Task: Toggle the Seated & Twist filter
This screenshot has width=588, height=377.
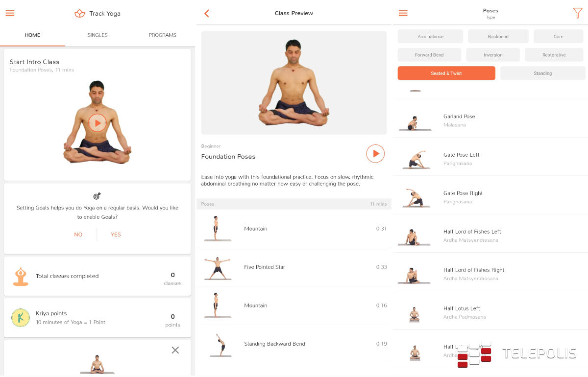Action: 446,73
